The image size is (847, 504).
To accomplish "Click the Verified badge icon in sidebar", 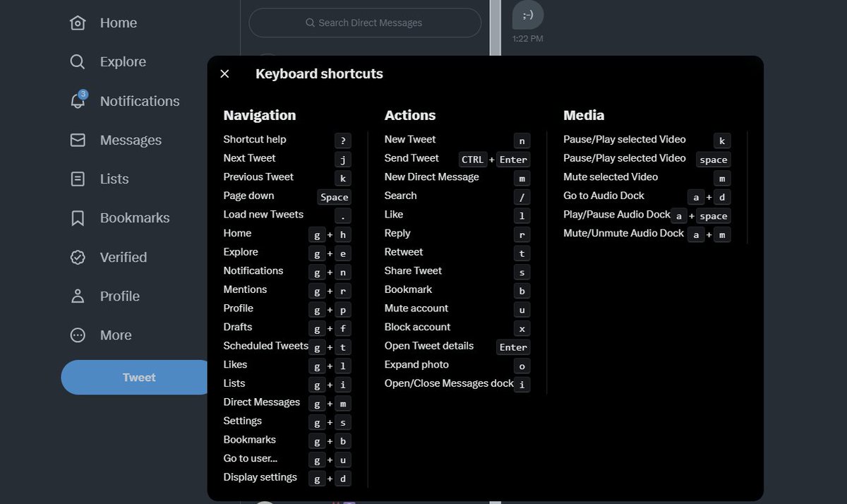I will pos(78,257).
